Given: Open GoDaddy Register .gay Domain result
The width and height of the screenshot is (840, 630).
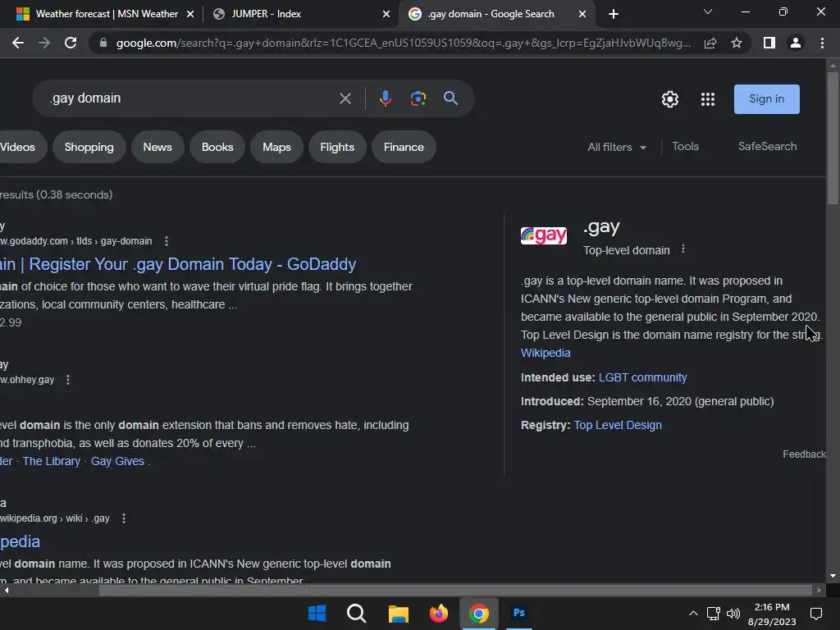Looking at the screenshot, I should point(178,264).
